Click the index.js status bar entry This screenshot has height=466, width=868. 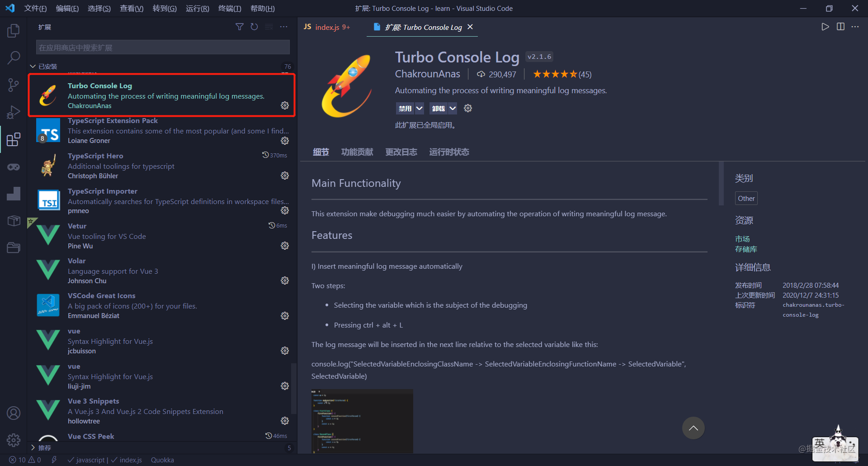127,460
